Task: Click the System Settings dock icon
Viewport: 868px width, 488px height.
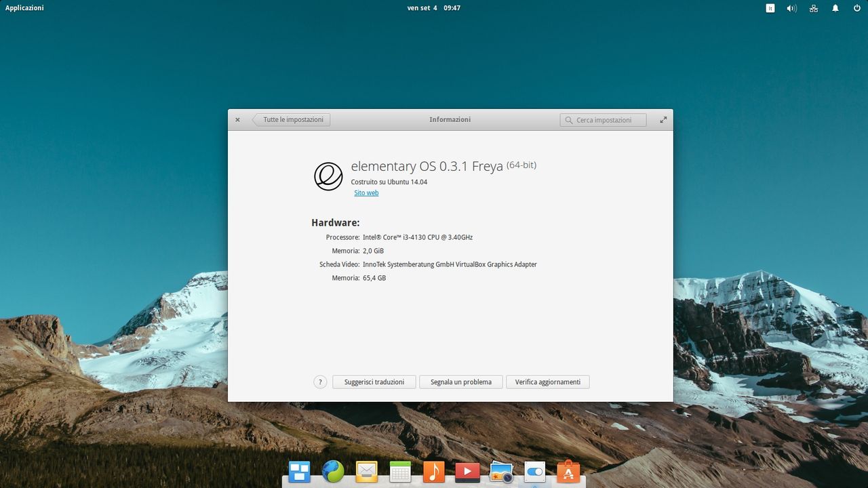Action: (534, 471)
